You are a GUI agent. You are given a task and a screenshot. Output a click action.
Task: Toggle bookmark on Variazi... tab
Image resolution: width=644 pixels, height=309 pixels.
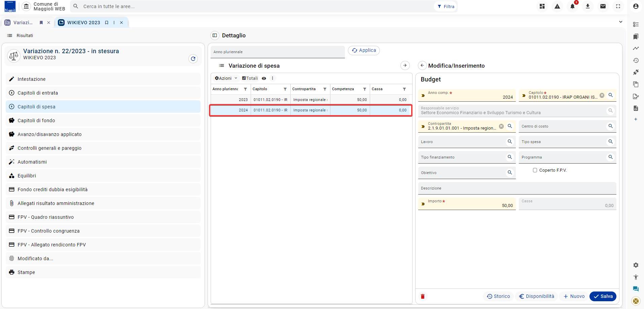pyautogui.click(x=41, y=23)
